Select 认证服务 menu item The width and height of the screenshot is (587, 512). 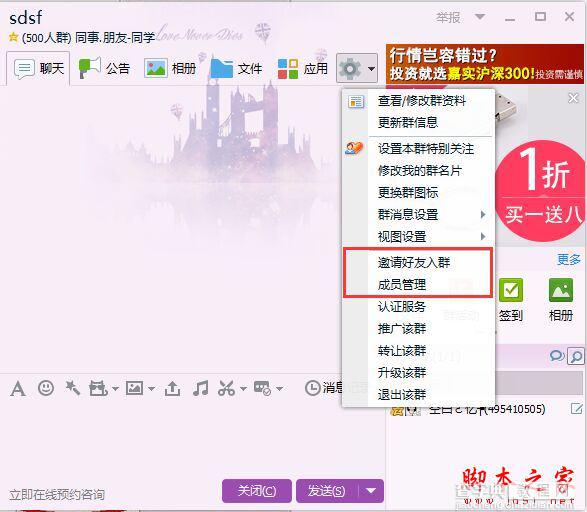tap(402, 307)
